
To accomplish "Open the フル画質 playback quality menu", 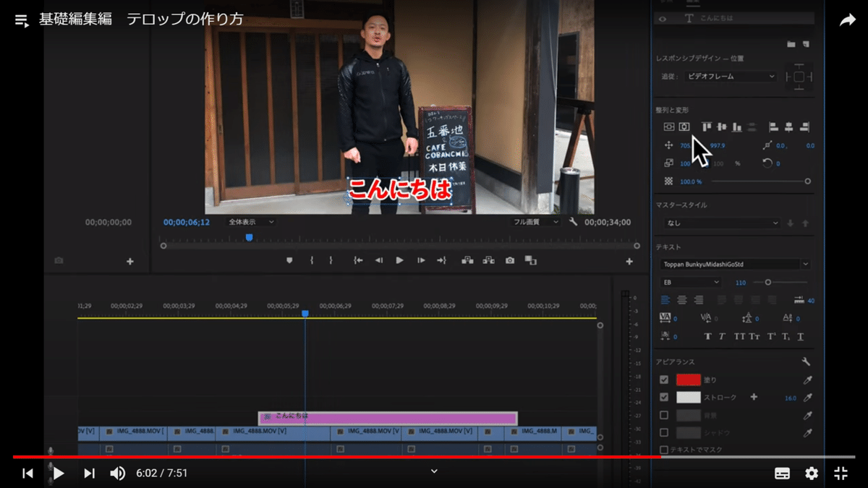I will click(x=535, y=222).
